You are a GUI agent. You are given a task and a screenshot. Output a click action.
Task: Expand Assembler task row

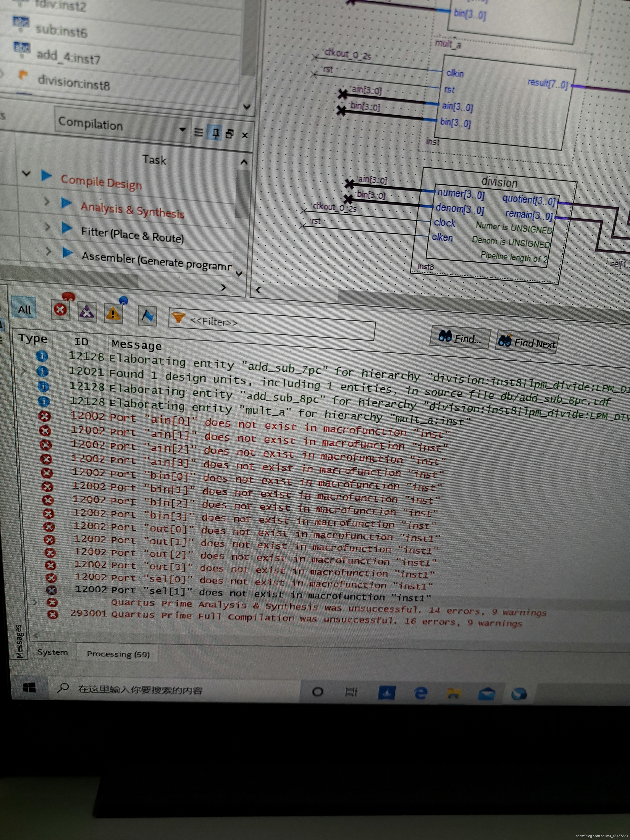48,251
